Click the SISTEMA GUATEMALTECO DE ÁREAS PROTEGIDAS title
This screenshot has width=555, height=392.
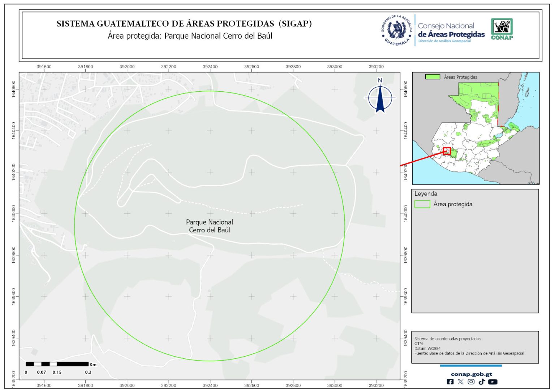pyautogui.click(x=184, y=24)
